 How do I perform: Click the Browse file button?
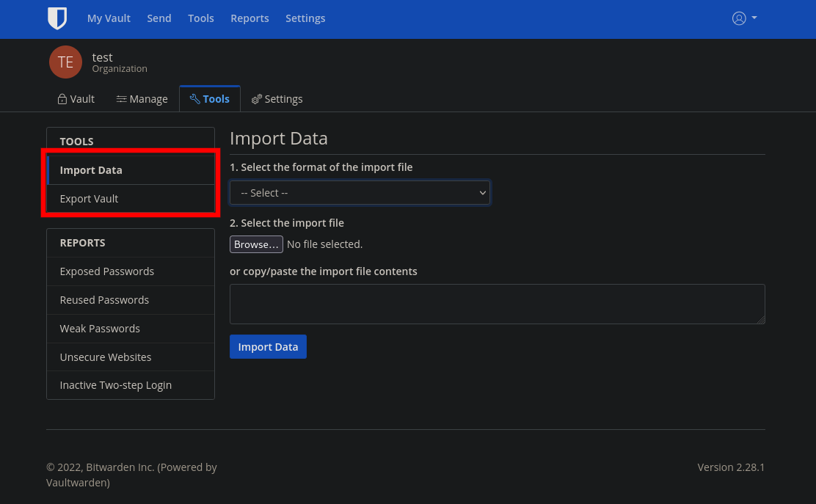click(257, 244)
